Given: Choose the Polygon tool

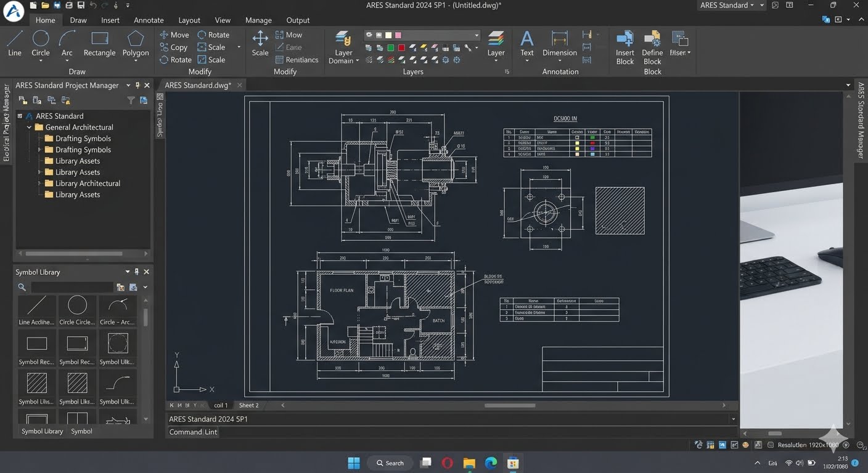Looking at the screenshot, I should (x=136, y=43).
